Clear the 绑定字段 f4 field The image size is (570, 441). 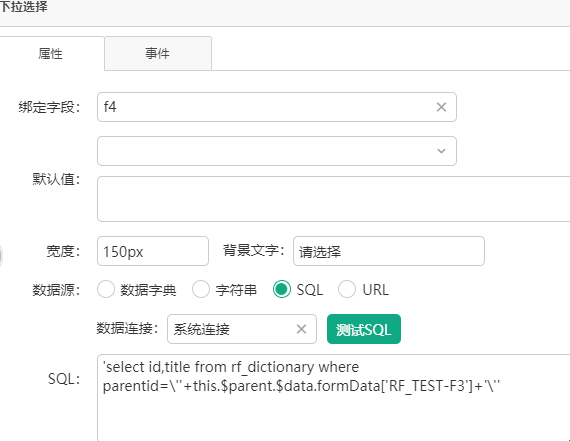pyautogui.click(x=441, y=107)
